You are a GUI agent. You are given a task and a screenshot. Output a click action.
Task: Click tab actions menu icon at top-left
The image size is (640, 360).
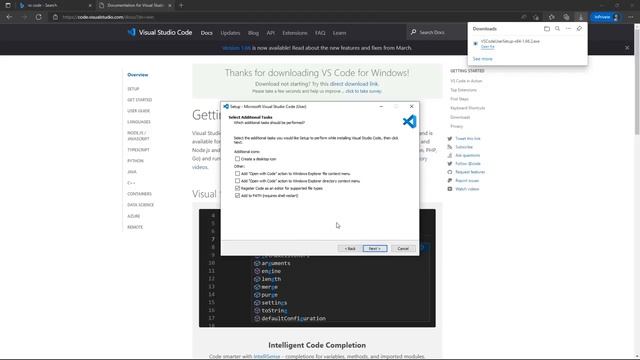tap(8, 5)
